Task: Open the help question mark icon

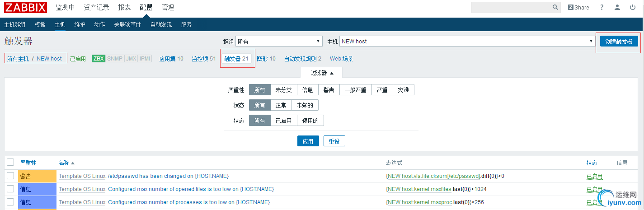Action: [x=602, y=7]
